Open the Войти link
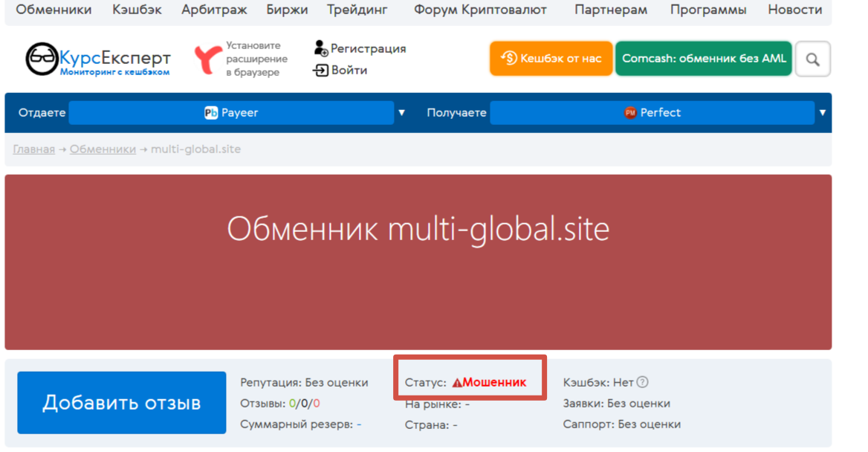868x452 pixels. [349, 71]
